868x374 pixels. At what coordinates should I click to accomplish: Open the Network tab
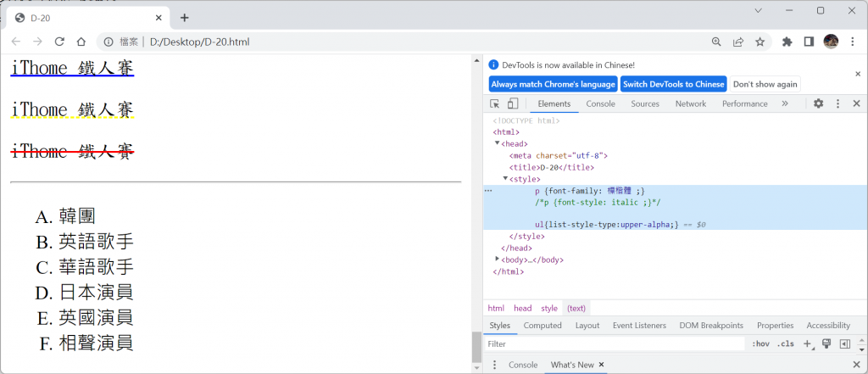point(690,103)
